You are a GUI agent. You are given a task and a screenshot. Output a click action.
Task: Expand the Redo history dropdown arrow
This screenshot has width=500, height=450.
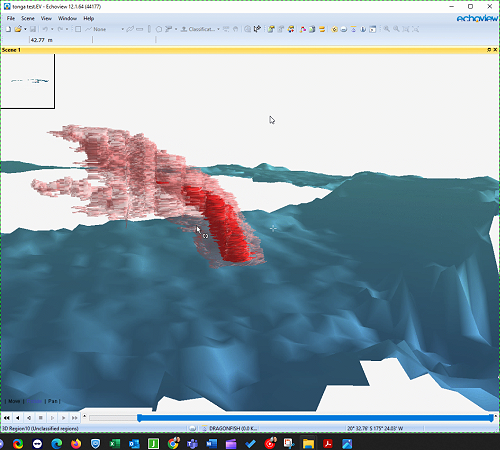pos(67,29)
